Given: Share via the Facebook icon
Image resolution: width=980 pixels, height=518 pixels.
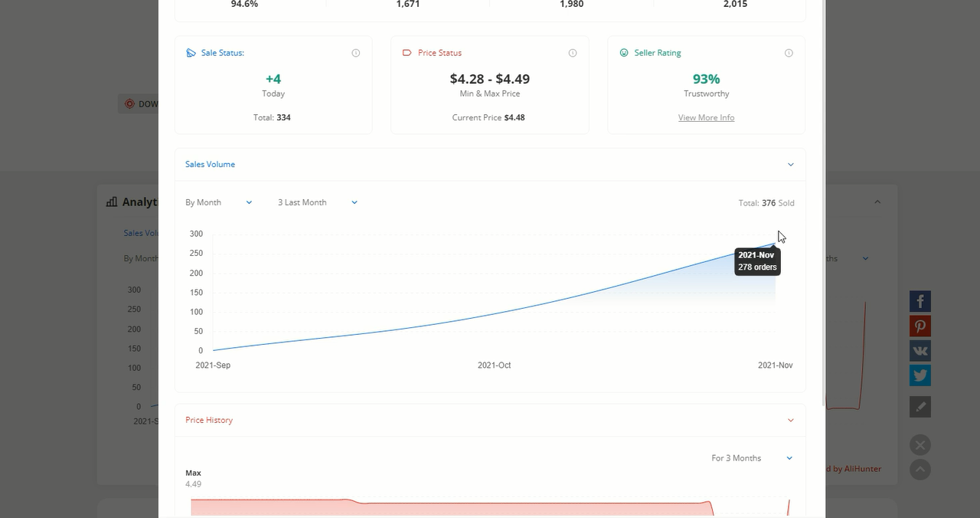Looking at the screenshot, I should 920,301.
